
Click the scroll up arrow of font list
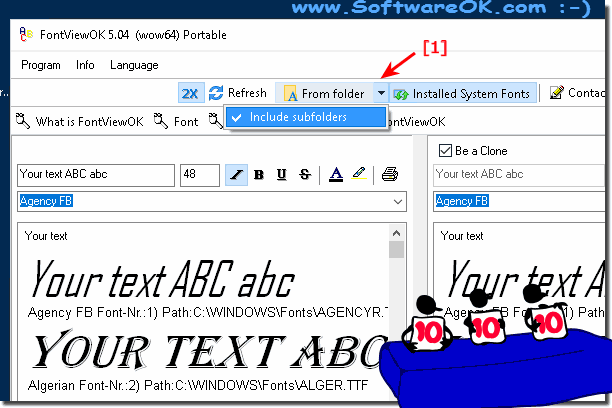tap(396, 233)
